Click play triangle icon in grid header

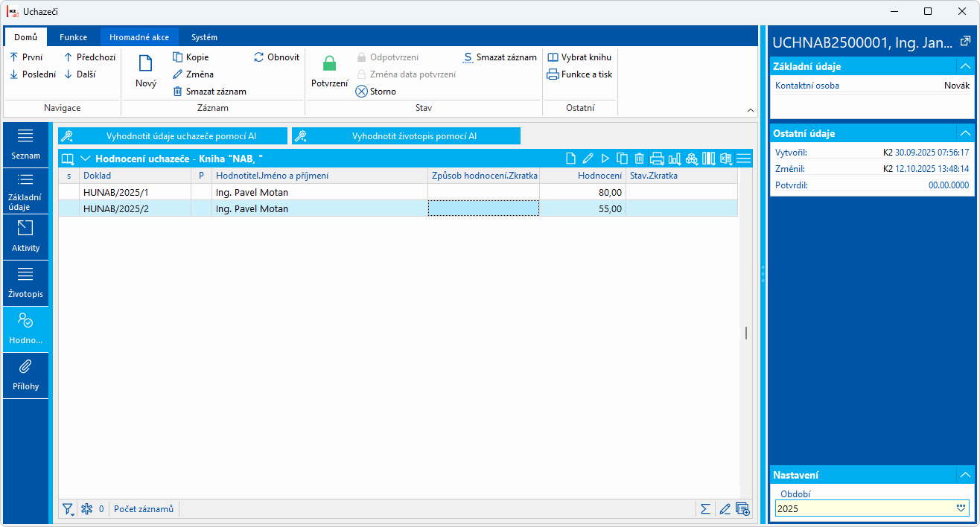[x=605, y=159]
